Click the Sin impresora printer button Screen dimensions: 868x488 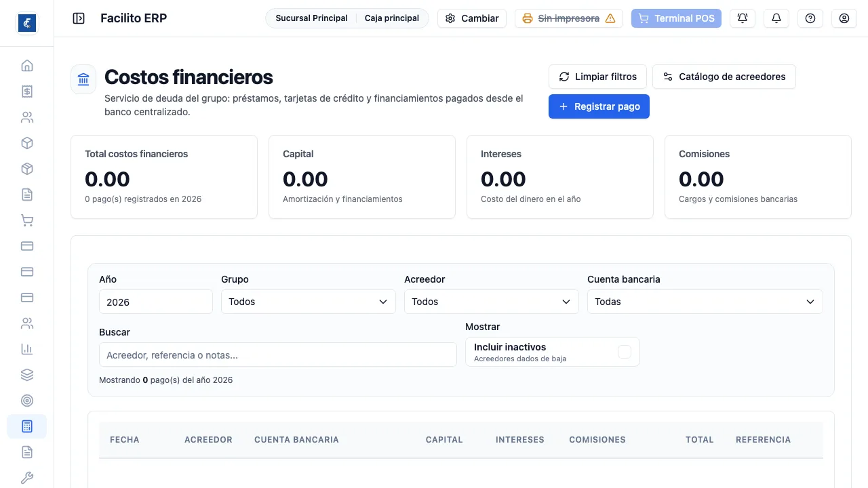[570, 18]
